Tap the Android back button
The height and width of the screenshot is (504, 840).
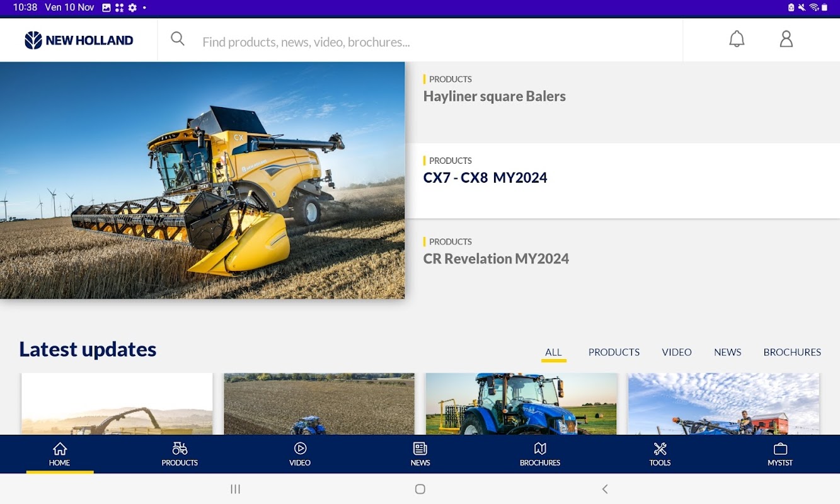605,489
